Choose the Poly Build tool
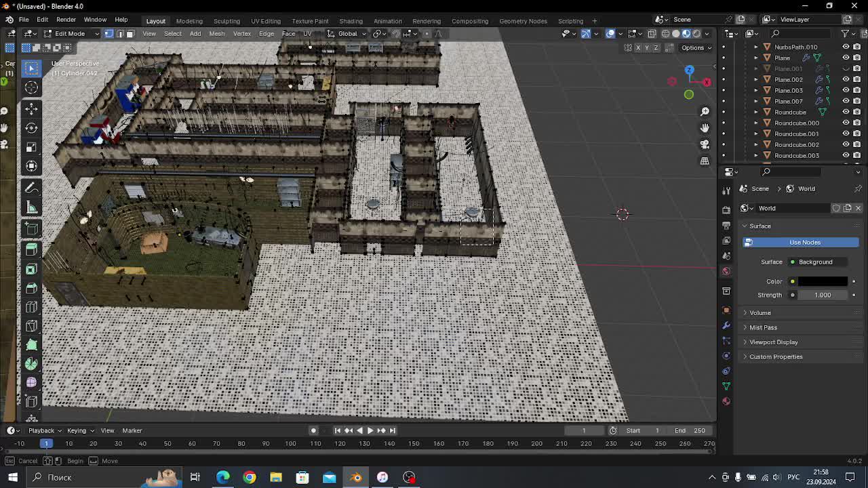 pos(31,345)
